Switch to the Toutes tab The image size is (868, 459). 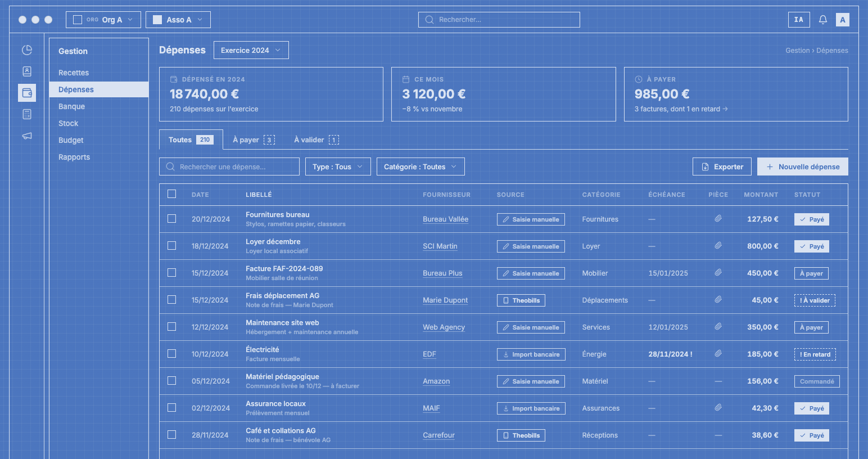pyautogui.click(x=191, y=139)
